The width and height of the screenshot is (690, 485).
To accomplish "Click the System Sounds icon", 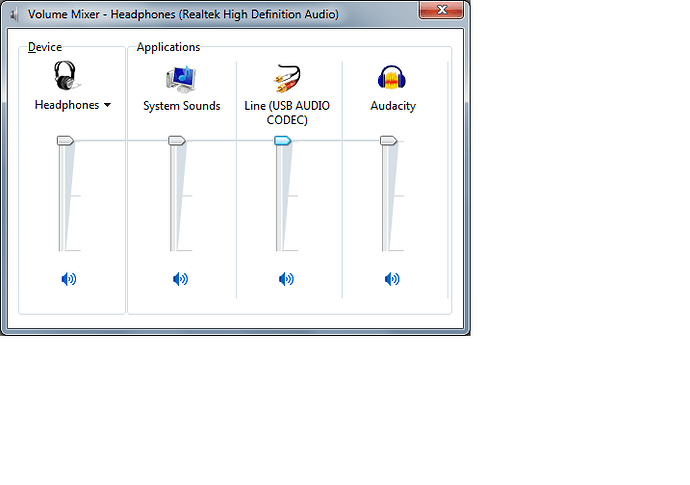I will pos(181,79).
